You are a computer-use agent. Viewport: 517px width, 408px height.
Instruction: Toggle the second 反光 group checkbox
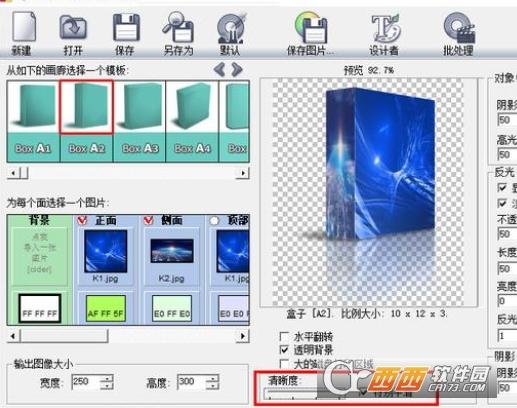point(502,203)
